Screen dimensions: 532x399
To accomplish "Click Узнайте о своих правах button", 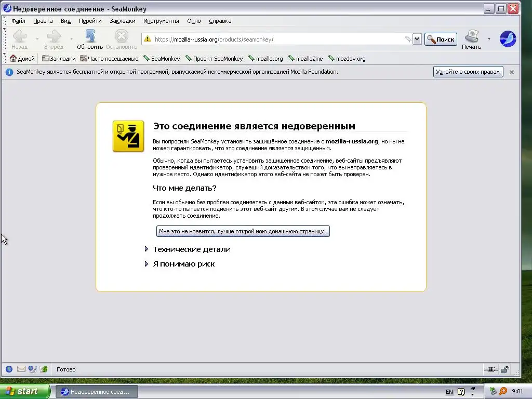I will 468,72.
